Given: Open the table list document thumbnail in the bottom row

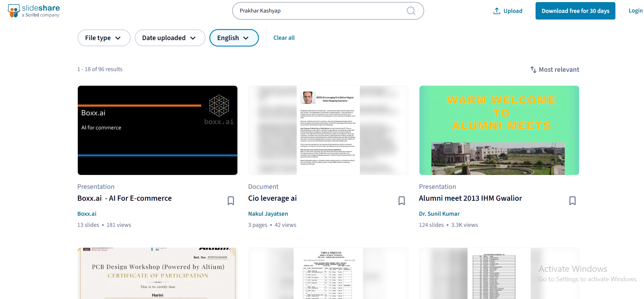Looking at the screenshot, I should (x=499, y=274).
